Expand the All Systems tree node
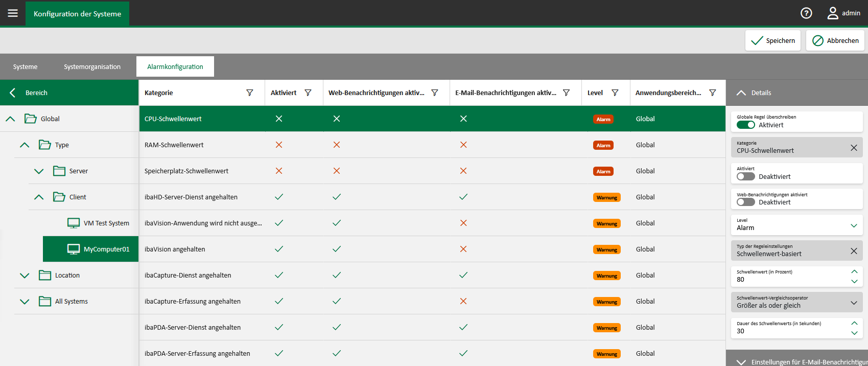 pos(25,301)
